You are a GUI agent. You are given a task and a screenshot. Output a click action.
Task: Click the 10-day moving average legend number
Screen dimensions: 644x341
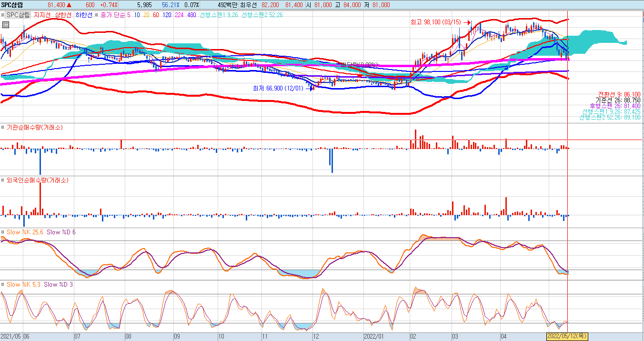pos(137,15)
